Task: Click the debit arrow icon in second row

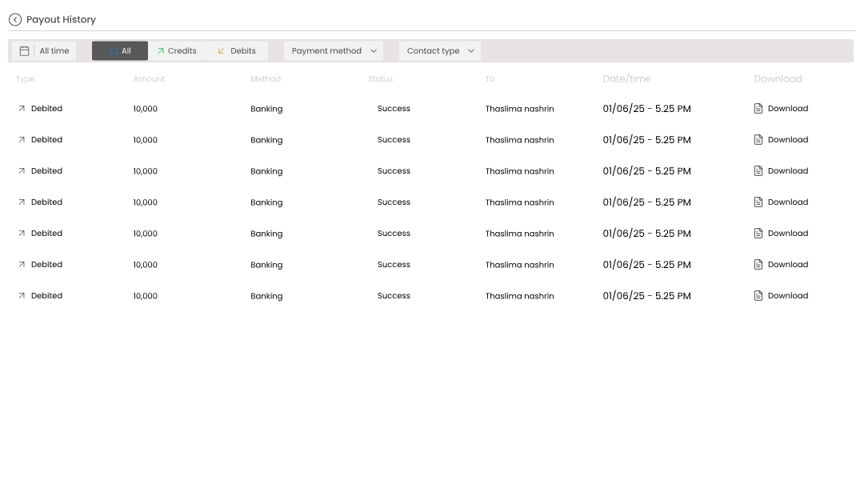Action: point(22,140)
